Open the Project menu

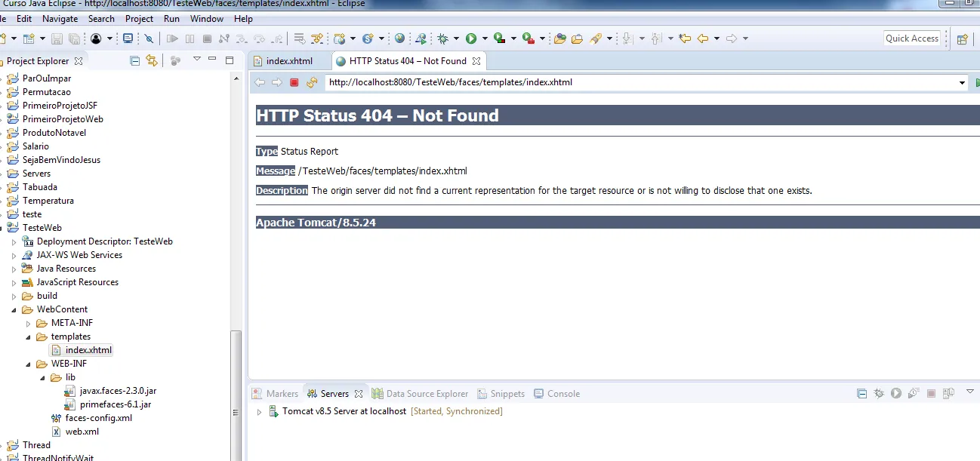tap(139, 18)
